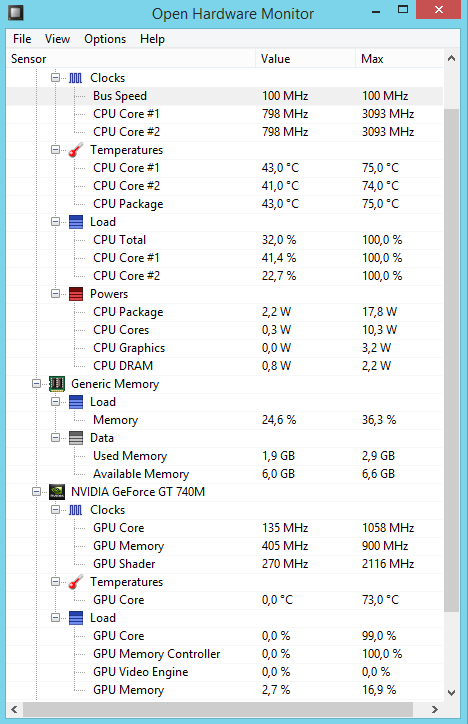Click the Max column header
This screenshot has height=724, width=468.
tap(400, 59)
